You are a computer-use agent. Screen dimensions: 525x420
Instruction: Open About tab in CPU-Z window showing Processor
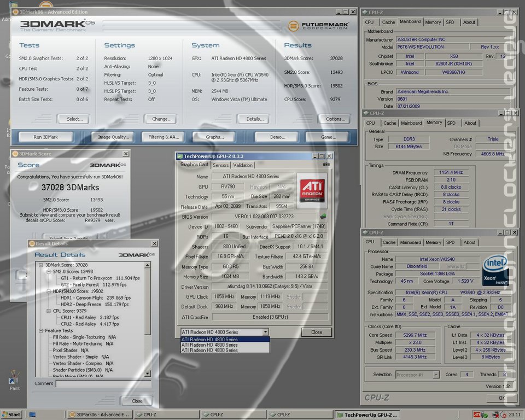pyautogui.click(x=469, y=242)
